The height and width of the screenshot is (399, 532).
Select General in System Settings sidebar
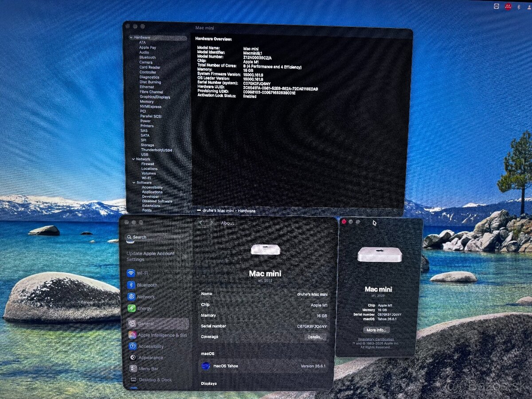(157, 324)
